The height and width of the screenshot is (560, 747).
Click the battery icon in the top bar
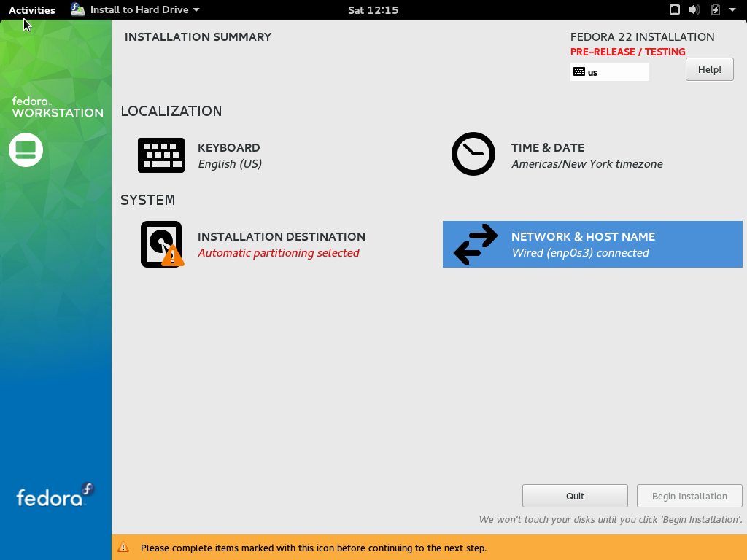(716, 9)
